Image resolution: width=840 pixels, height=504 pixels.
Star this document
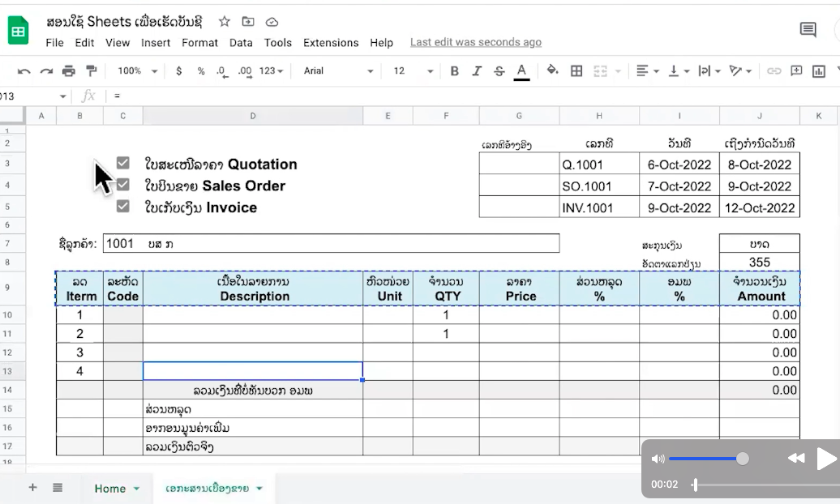[x=225, y=21]
